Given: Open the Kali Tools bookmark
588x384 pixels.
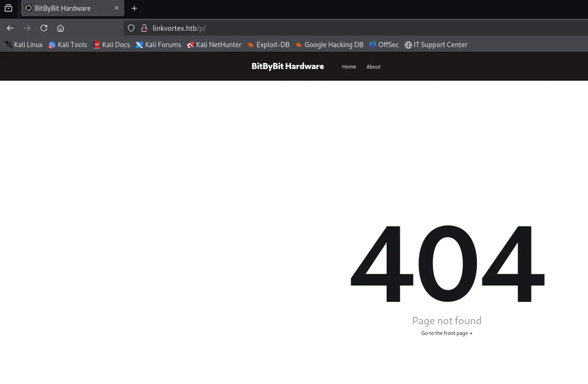Looking at the screenshot, I should 68,45.
